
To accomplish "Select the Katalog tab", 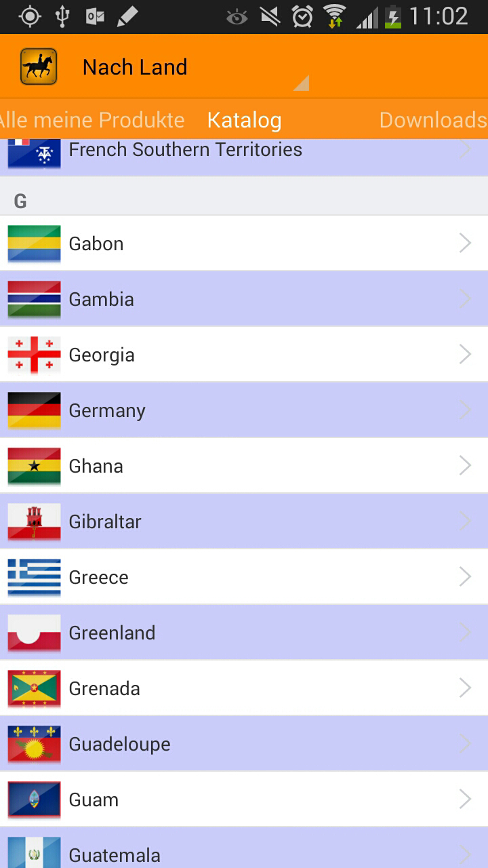I will [244, 120].
